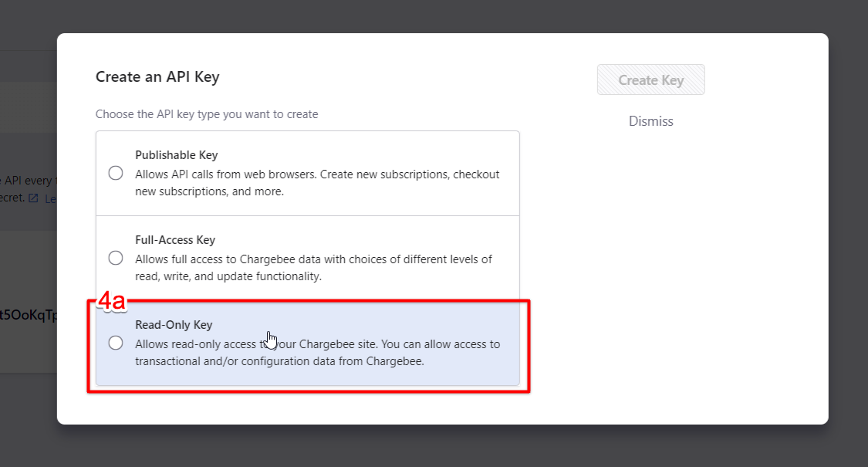
Task: Click the "Read-Only Key" option title
Action: [174, 325]
